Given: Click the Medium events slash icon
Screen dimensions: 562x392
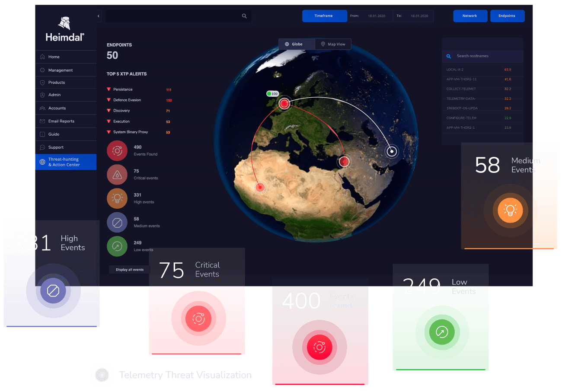Looking at the screenshot, I should [117, 222].
